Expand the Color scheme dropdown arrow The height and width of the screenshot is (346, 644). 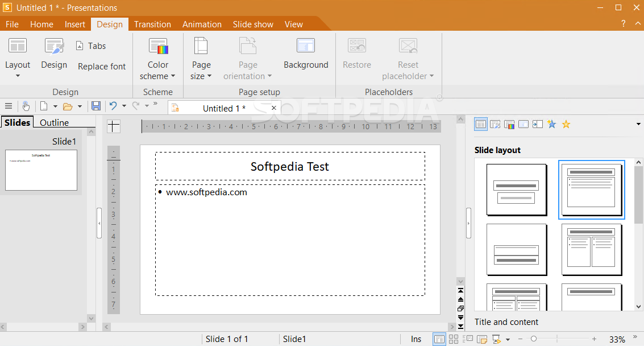click(173, 76)
